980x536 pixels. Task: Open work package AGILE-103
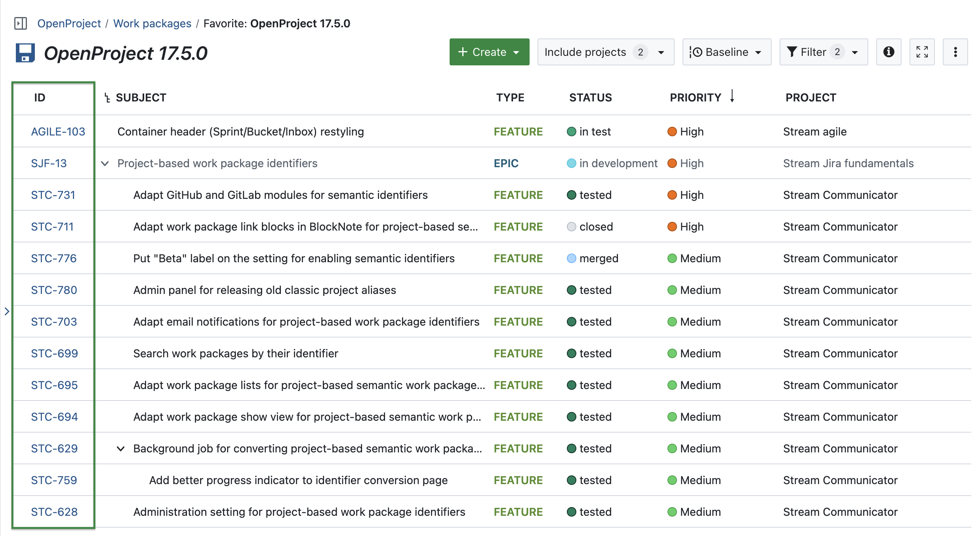[58, 132]
